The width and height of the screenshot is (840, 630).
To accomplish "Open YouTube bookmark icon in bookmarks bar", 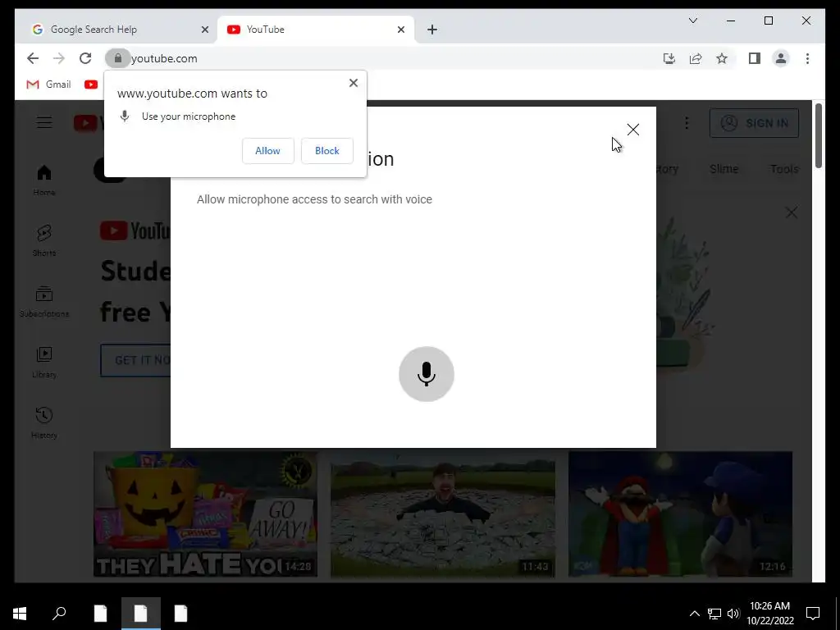I will (x=91, y=84).
